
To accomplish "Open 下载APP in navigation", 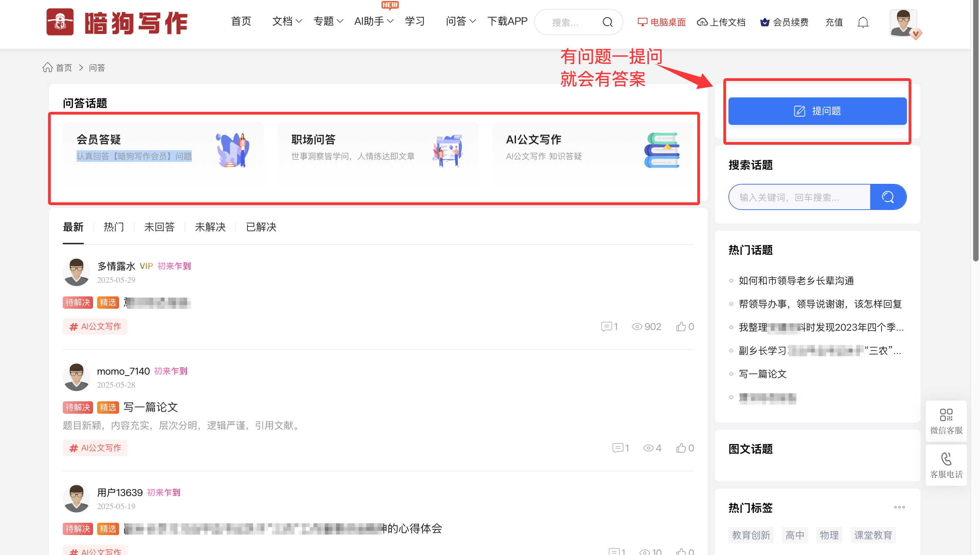I will 507,21.
